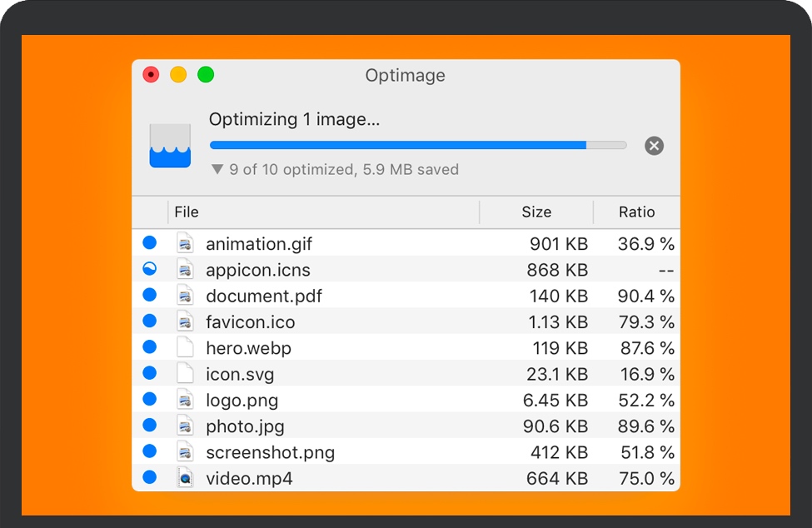Click the in-progress indicator beside appicon.icns

click(x=150, y=268)
